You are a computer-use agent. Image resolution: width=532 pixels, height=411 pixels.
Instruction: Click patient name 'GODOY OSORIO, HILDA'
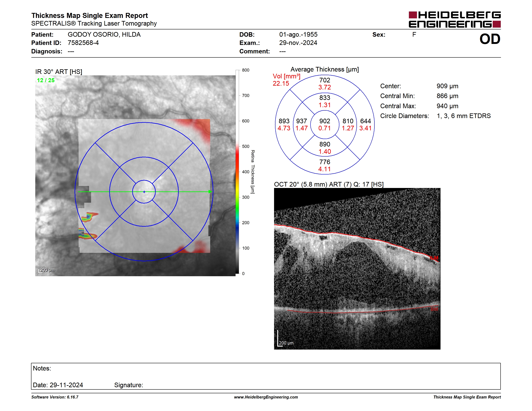pos(104,35)
